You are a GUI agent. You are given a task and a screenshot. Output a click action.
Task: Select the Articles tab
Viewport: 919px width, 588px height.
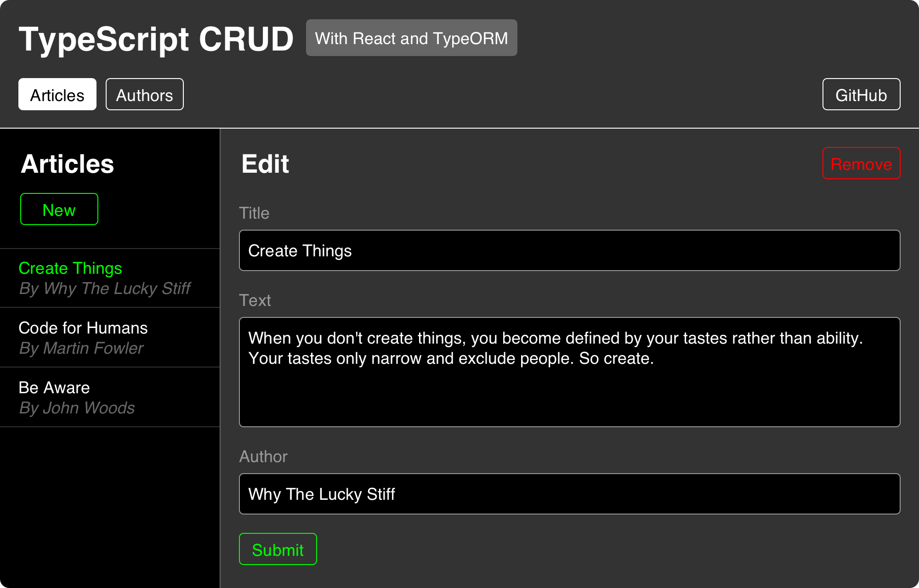pos(57,94)
